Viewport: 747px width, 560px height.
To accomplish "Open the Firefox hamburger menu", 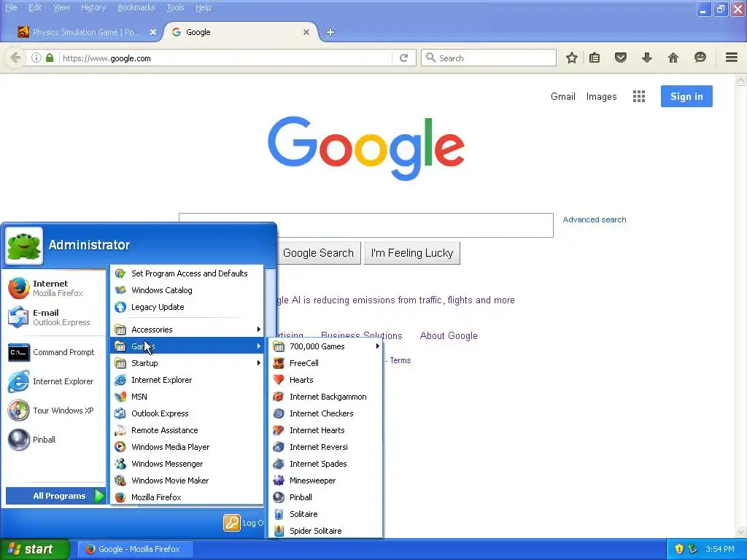I will (732, 58).
